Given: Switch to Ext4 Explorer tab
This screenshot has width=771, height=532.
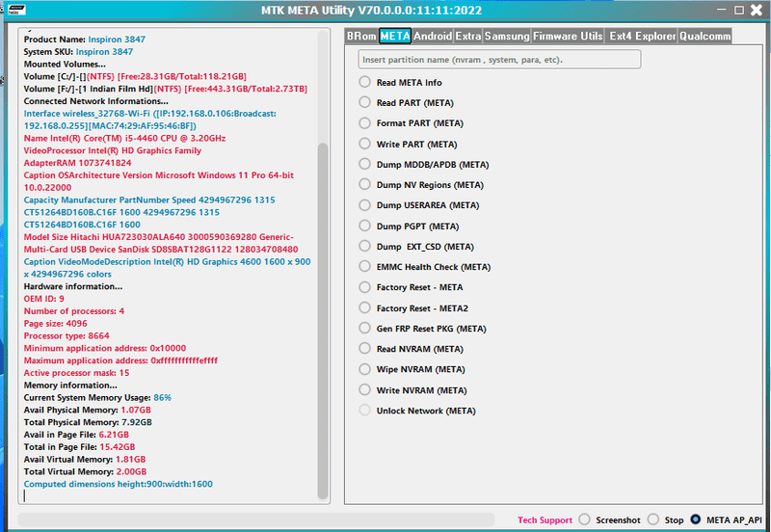Looking at the screenshot, I should pos(642,36).
